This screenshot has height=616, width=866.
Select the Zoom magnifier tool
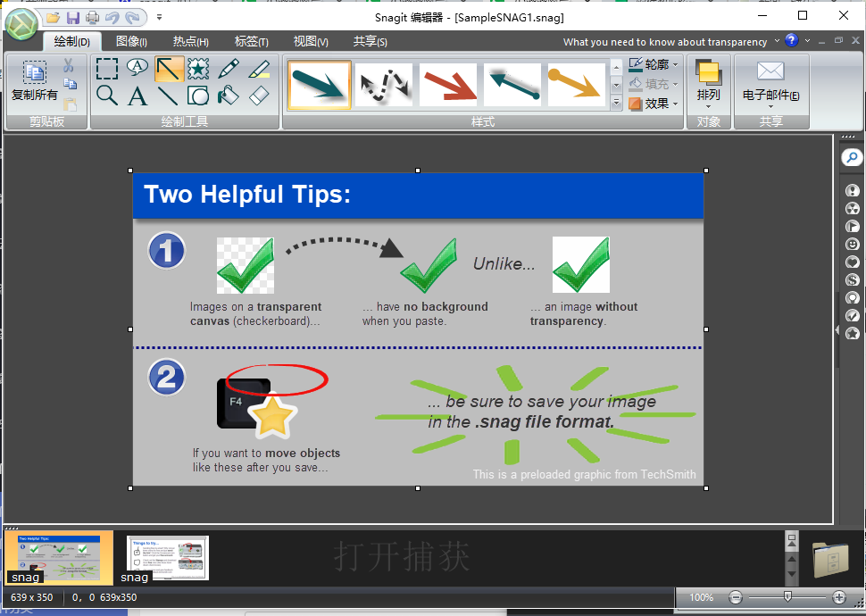(107, 94)
